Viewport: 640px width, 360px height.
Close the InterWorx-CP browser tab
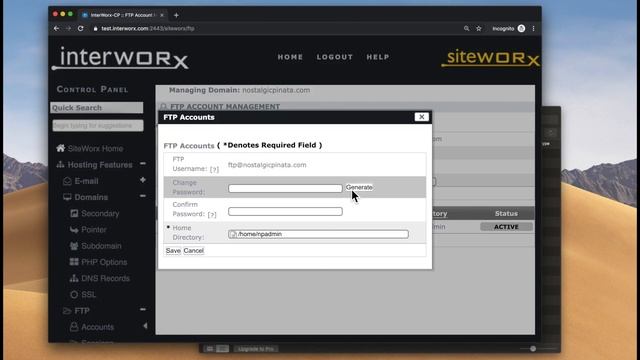[162, 15]
